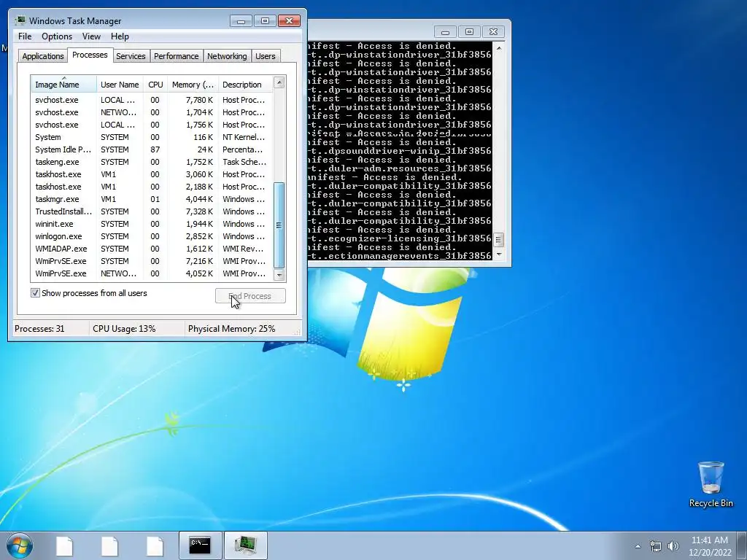Switch to the Applications tab
The height and width of the screenshot is (560, 747).
43,56
